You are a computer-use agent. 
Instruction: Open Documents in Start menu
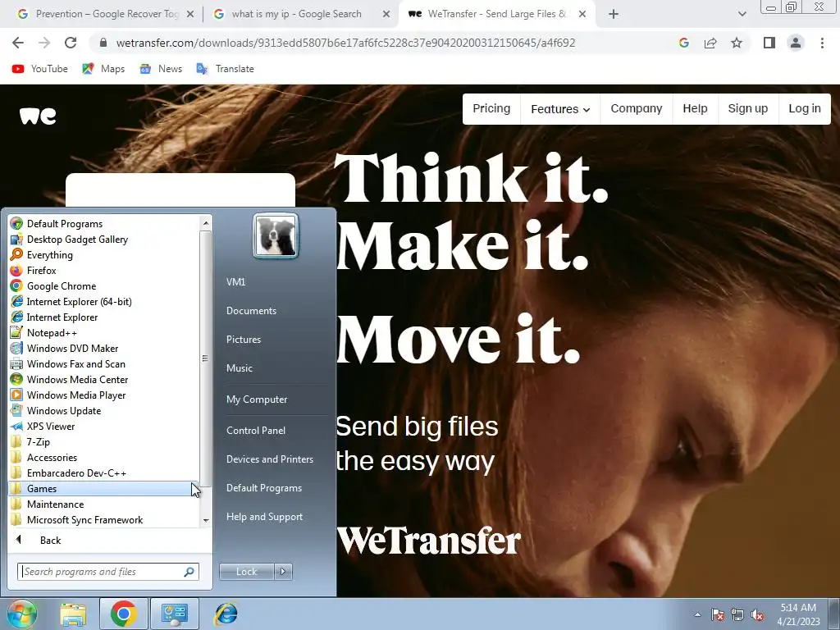tap(251, 311)
